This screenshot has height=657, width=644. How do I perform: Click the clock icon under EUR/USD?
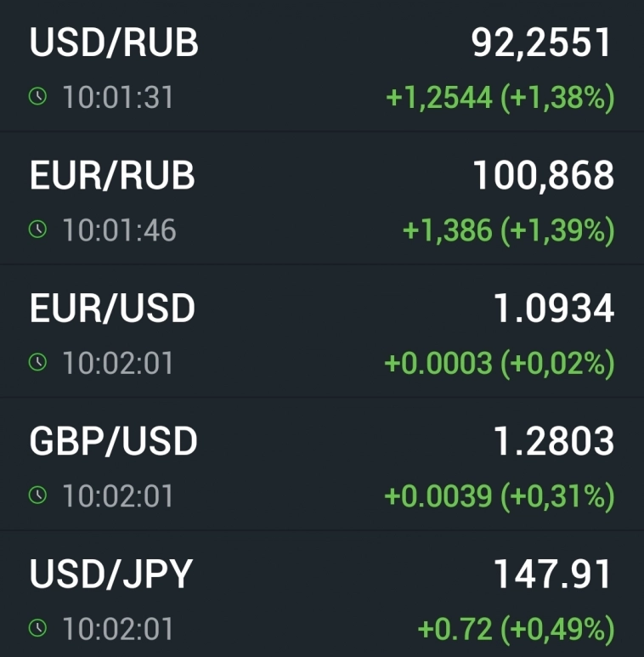coord(37,362)
